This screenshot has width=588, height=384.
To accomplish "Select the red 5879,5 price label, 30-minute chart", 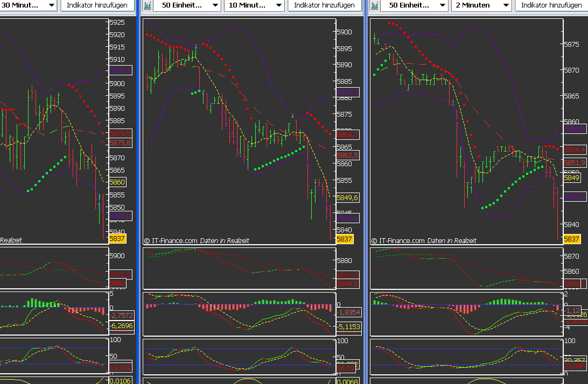I will [x=121, y=133].
